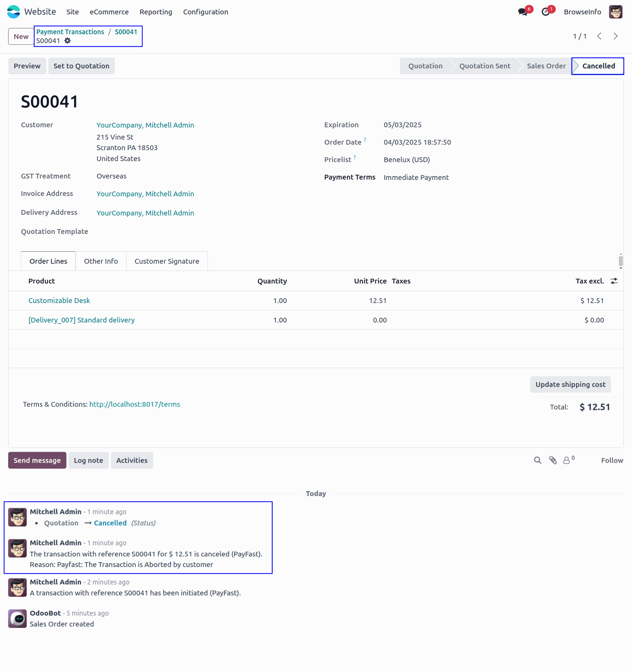The image size is (632, 672).
Task: Open the activities clock icon
Action: pyautogui.click(x=546, y=12)
